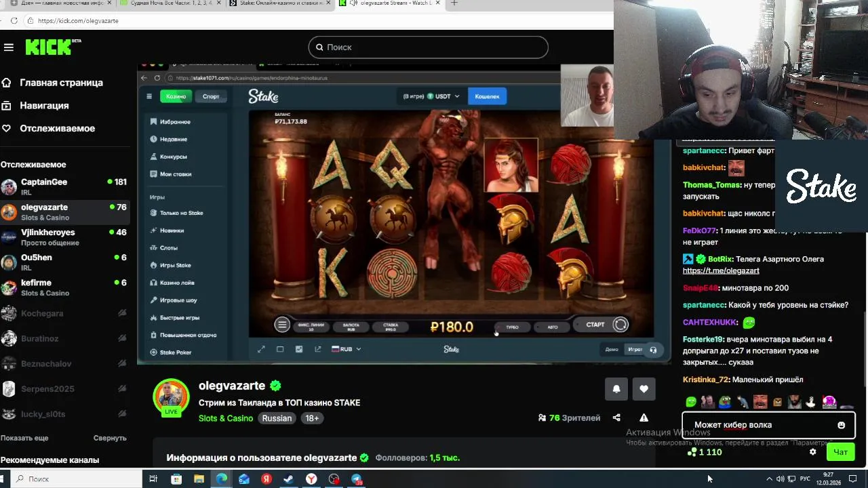Open the emoji picker in the chat input
Viewport: 868px width, 488px height.
click(841, 425)
